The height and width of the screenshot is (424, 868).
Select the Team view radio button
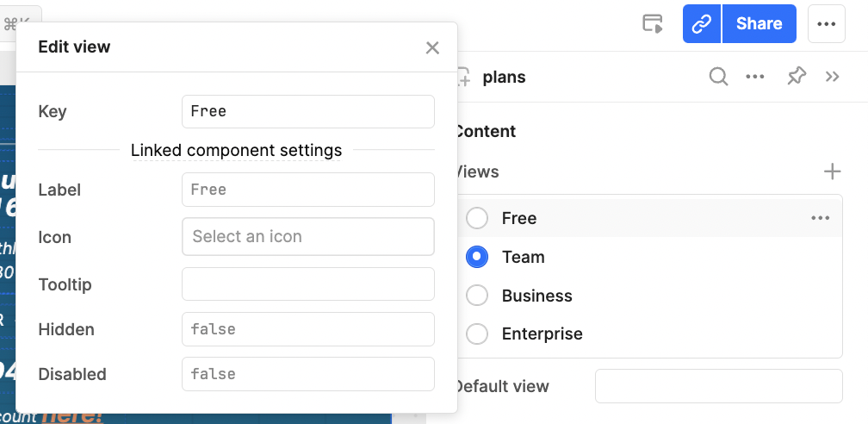coord(477,257)
